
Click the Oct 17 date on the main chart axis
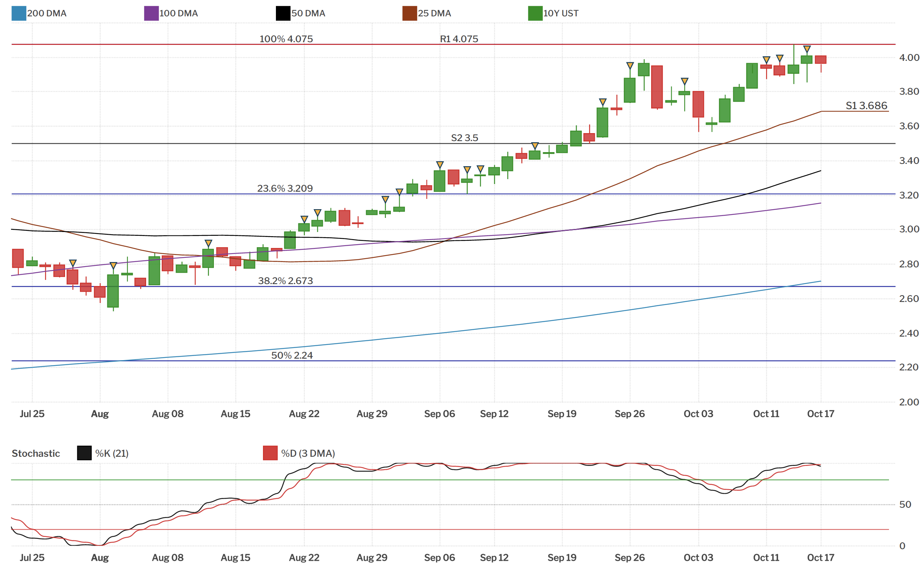(x=820, y=414)
